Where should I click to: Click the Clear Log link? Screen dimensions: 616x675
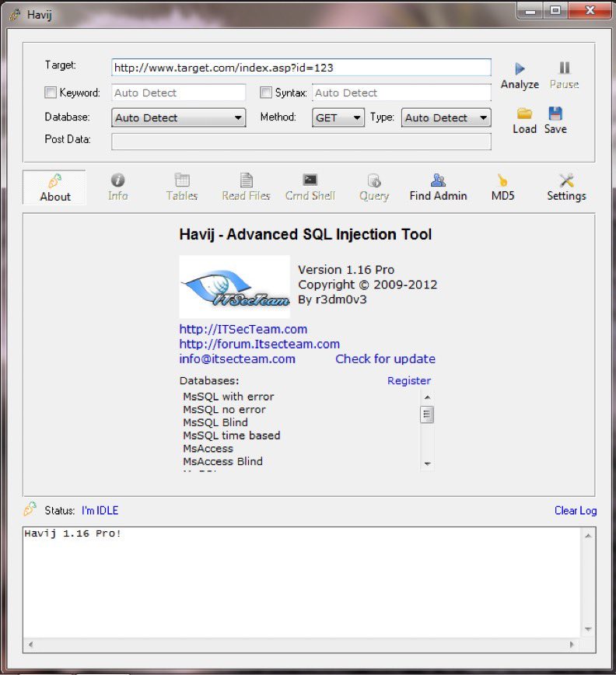pos(576,511)
